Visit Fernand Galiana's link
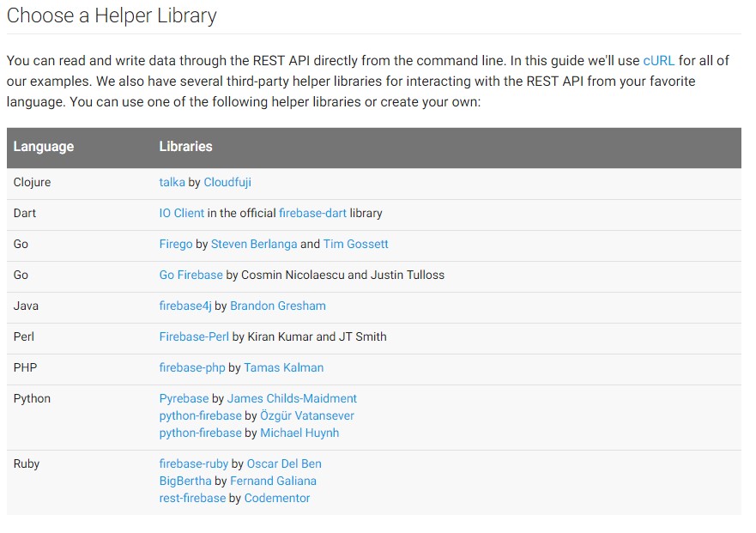 pos(273,481)
